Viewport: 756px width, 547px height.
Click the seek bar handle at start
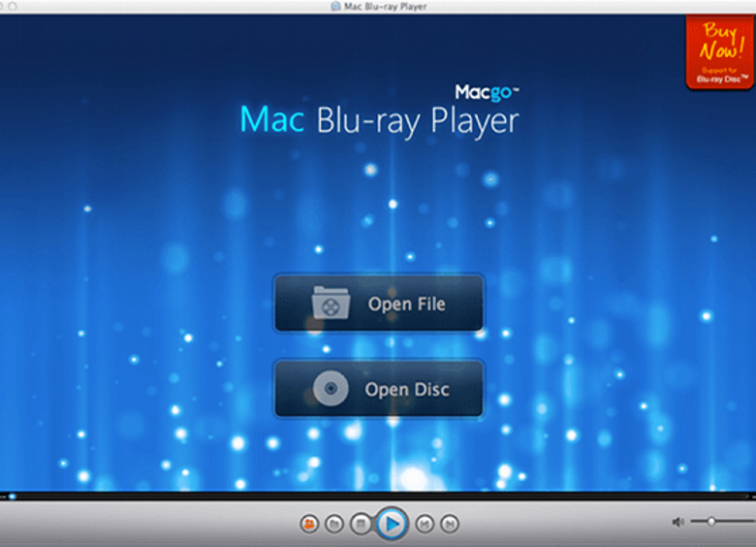[x=12, y=497]
